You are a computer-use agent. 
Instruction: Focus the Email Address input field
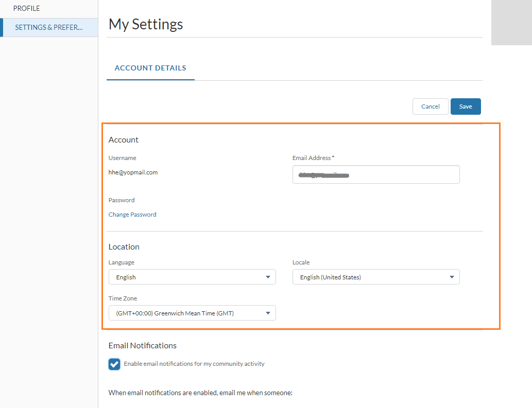point(376,174)
